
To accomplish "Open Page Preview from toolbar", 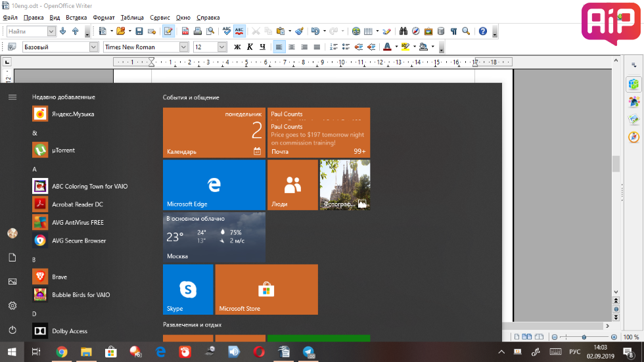I will [x=210, y=31].
